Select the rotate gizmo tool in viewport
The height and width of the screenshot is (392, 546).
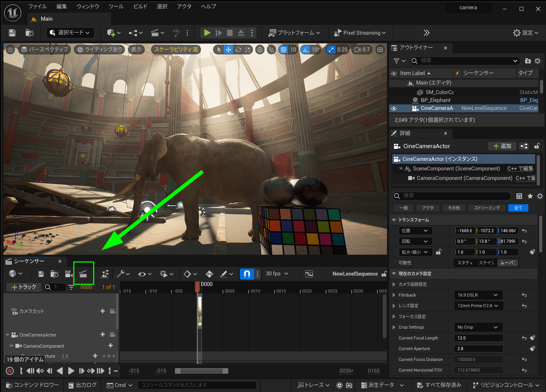238,50
